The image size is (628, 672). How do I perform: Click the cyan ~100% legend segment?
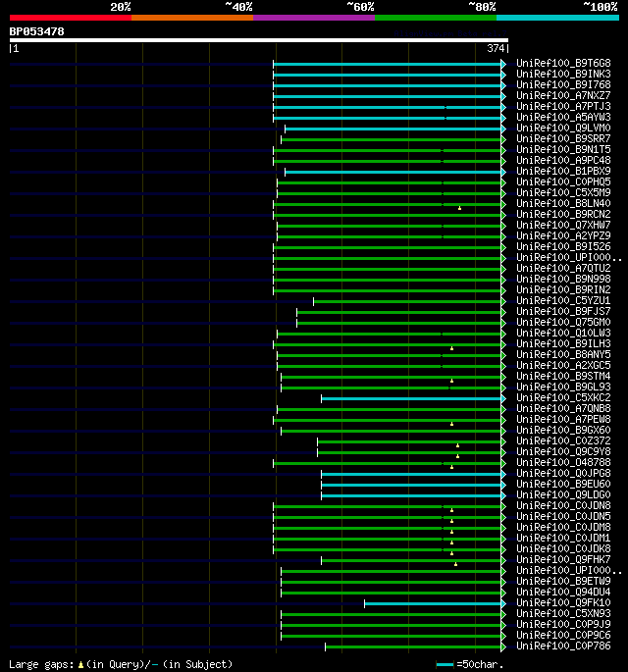tap(557, 18)
